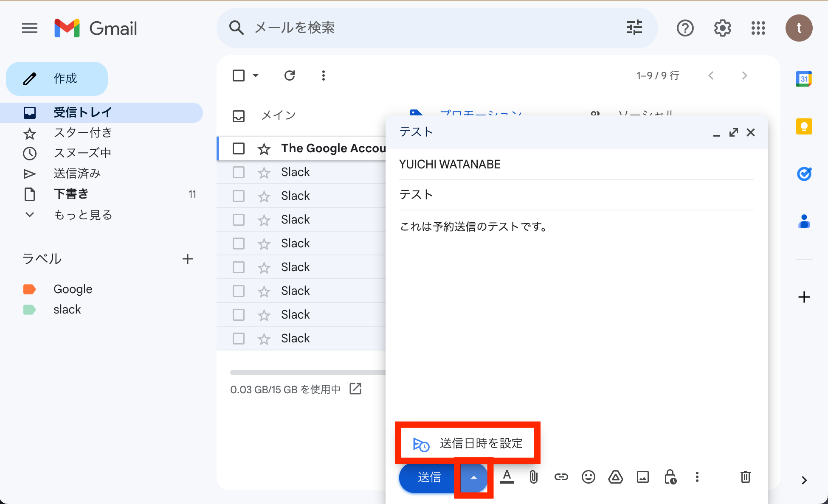Open the Google label
Screen dimensions: 828x504
[x=73, y=289]
